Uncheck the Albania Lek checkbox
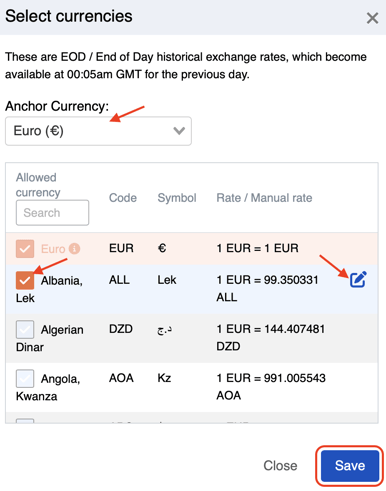This screenshot has height=491, width=386. 25,280
